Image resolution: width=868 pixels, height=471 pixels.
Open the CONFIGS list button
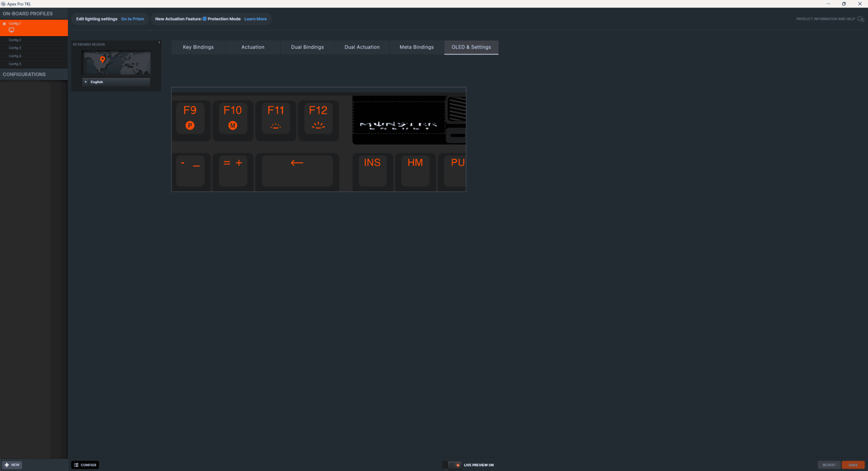click(x=85, y=465)
